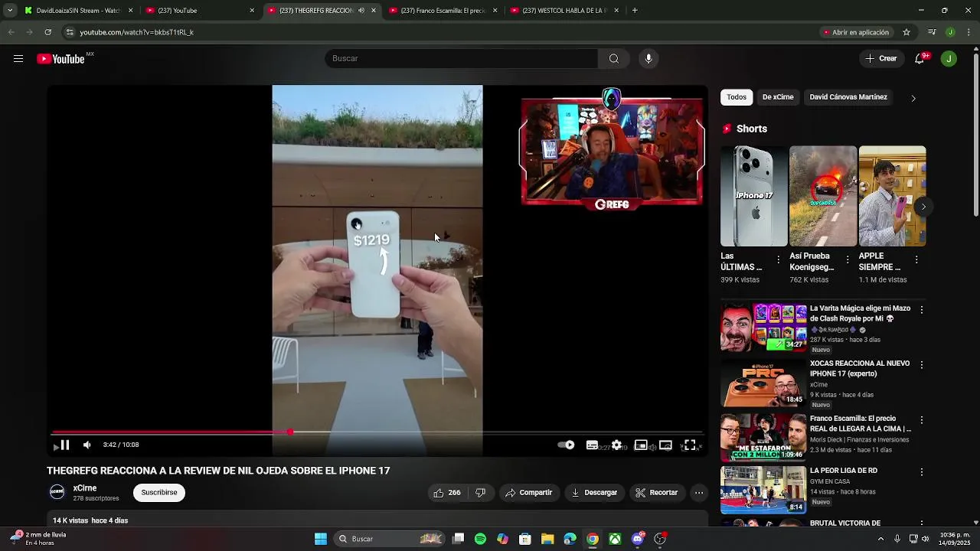Switch to Franco Escamilla browser tab
The height and width of the screenshot is (551, 980).
pyautogui.click(x=443, y=11)
